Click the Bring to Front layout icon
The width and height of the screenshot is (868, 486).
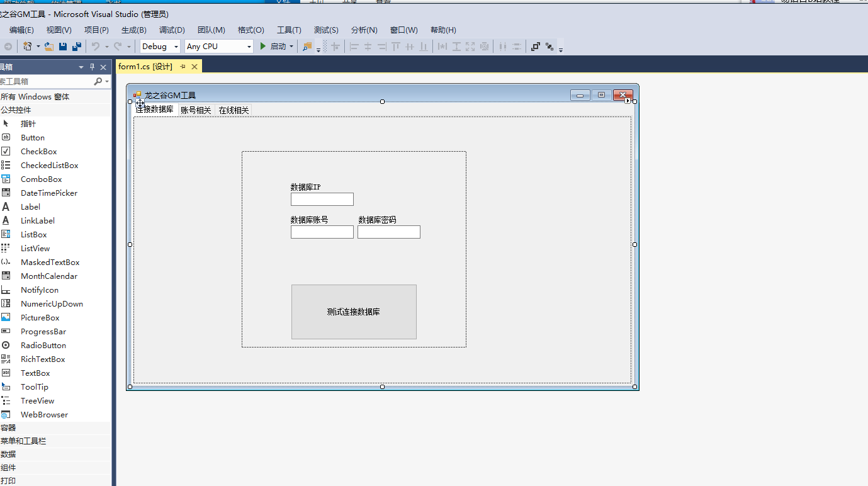click(536, 46)
